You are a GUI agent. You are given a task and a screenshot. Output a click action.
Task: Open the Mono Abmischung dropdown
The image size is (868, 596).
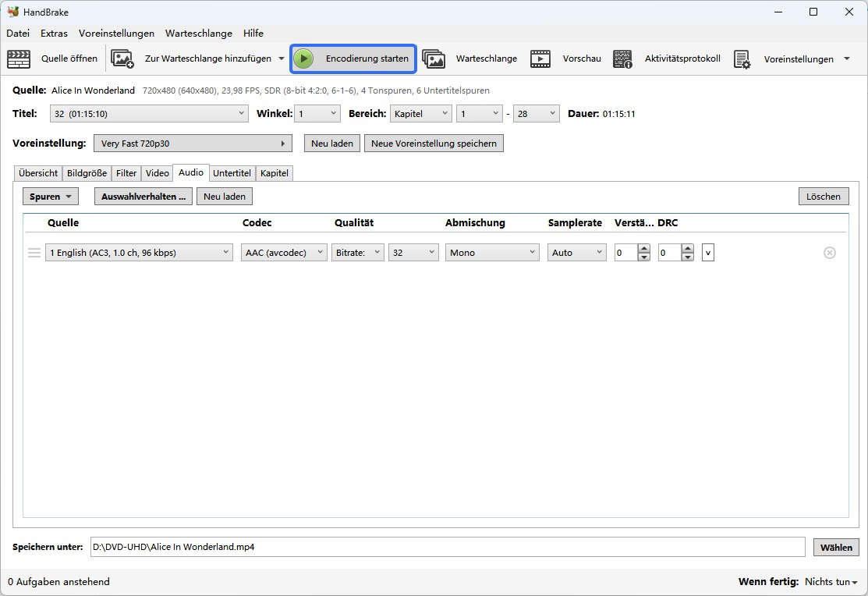pyautogui.click(x=492, y=253)
